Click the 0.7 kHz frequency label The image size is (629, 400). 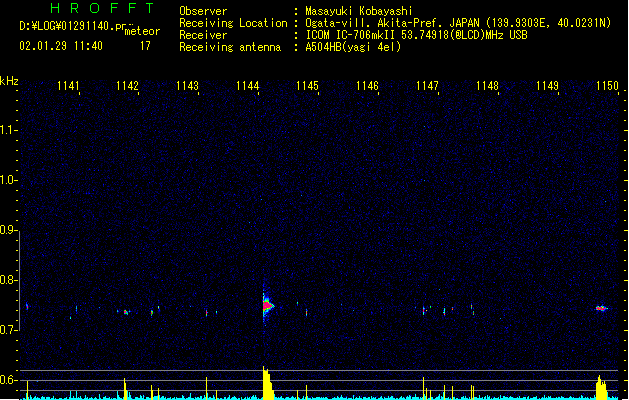pyautogui.click(x=9, y=330)
